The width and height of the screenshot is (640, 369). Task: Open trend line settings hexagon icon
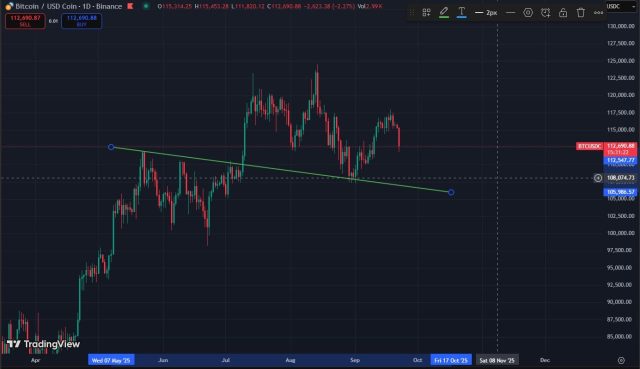tap(528, 13)
